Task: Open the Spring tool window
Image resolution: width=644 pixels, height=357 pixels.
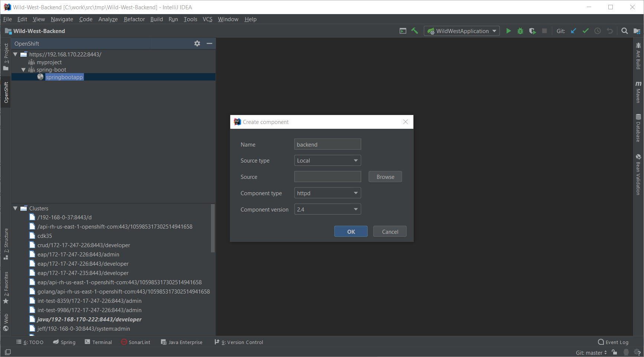Action: pos(64,342)
